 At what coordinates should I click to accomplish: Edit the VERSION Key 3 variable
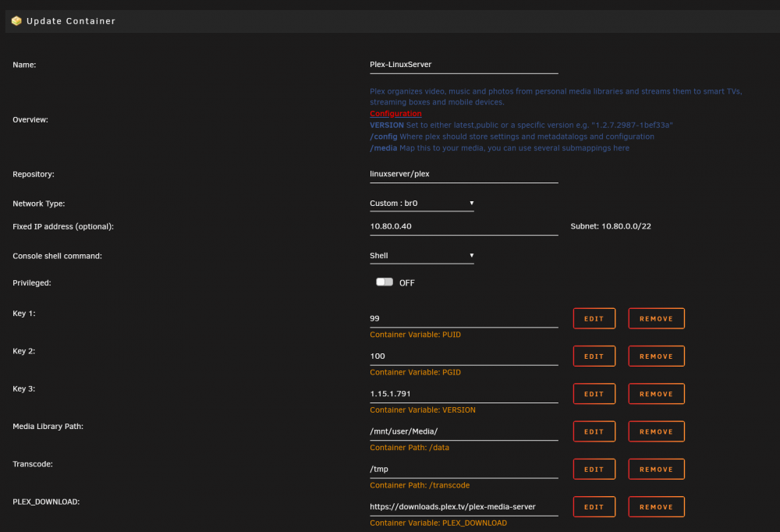click(594, 394)
